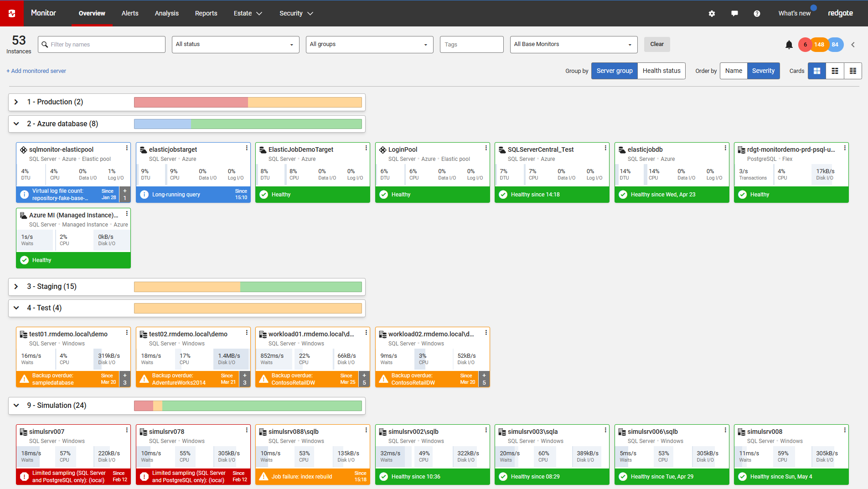The image size is (868, 489).
Task: Open kebab menu on elasticjobstarget card
Action: click(247, 148)
